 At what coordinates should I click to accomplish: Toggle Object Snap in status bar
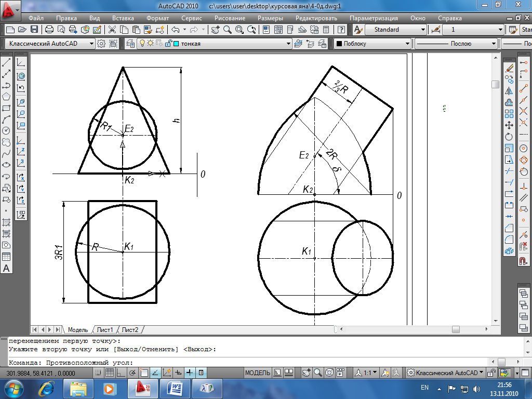tap(144, 373)
